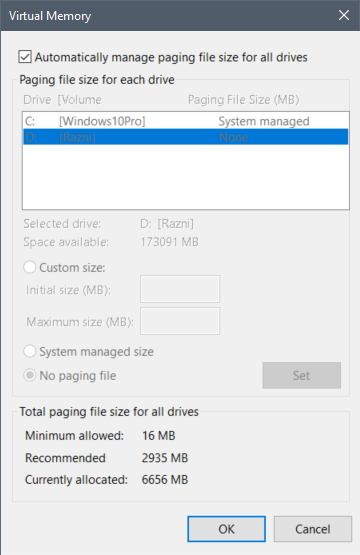Click the Virtual Memory title text
This screenshot has width=360, height=555.
50,16
